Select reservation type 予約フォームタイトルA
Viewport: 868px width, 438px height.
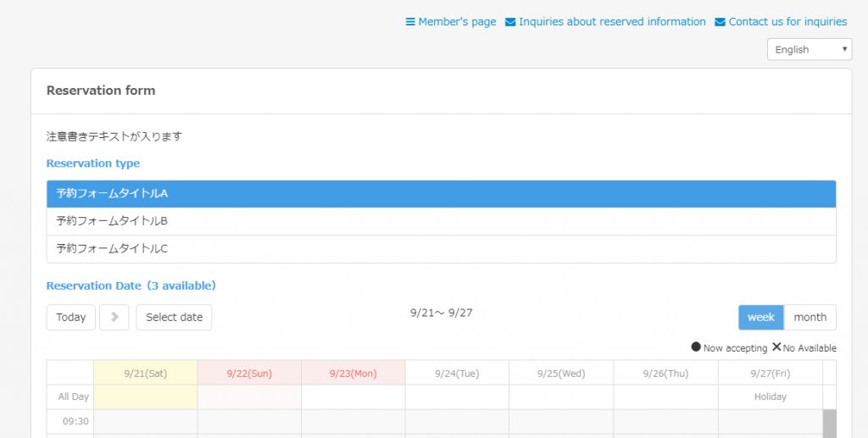click(x=441, y=194)
